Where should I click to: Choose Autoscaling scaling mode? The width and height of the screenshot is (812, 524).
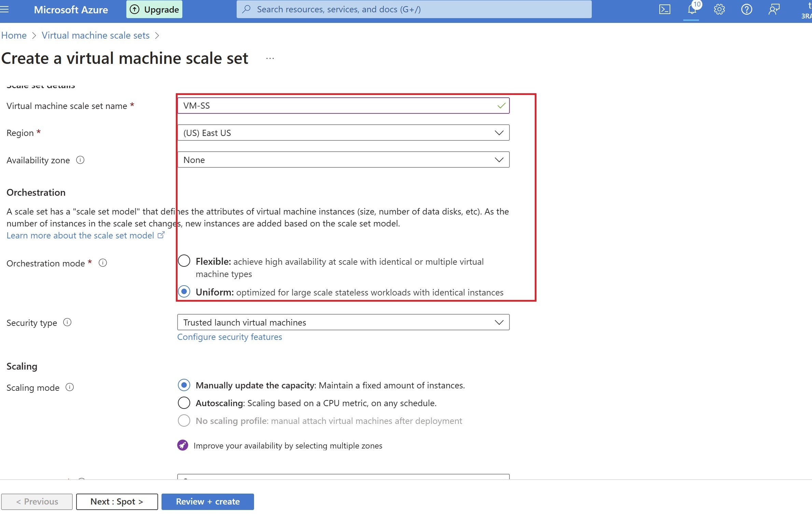(x=184, y=403)
